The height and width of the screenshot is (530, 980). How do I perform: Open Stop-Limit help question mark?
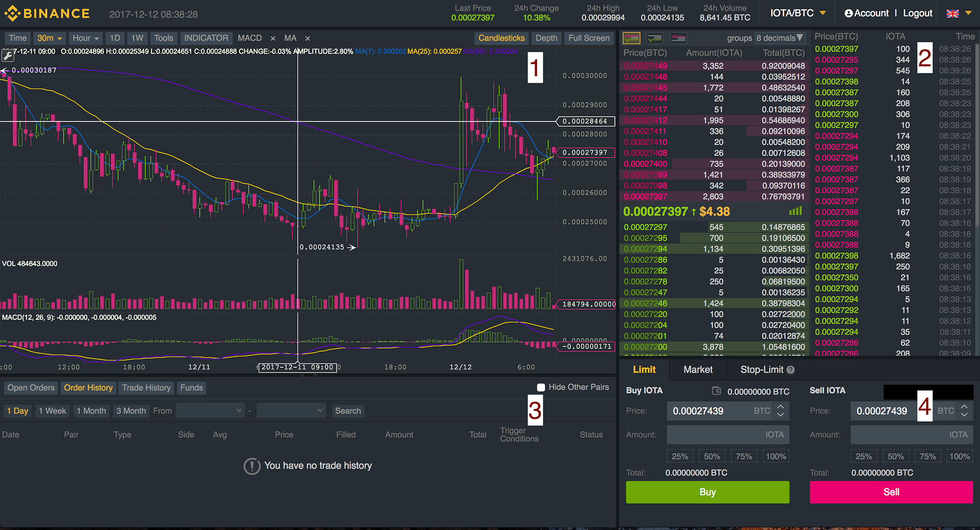(790, 370)
